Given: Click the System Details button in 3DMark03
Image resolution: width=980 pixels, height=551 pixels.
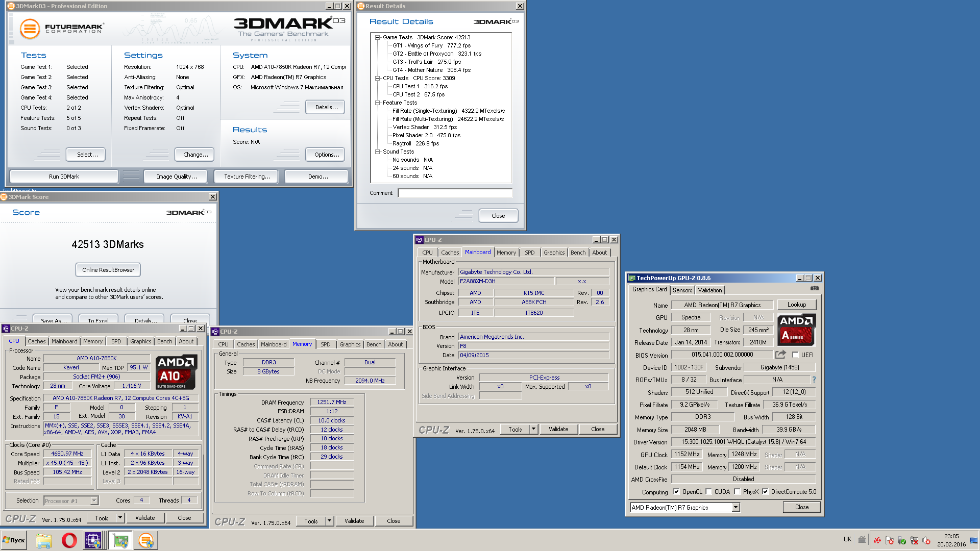Looking at the screenshot, I should 326,107.
